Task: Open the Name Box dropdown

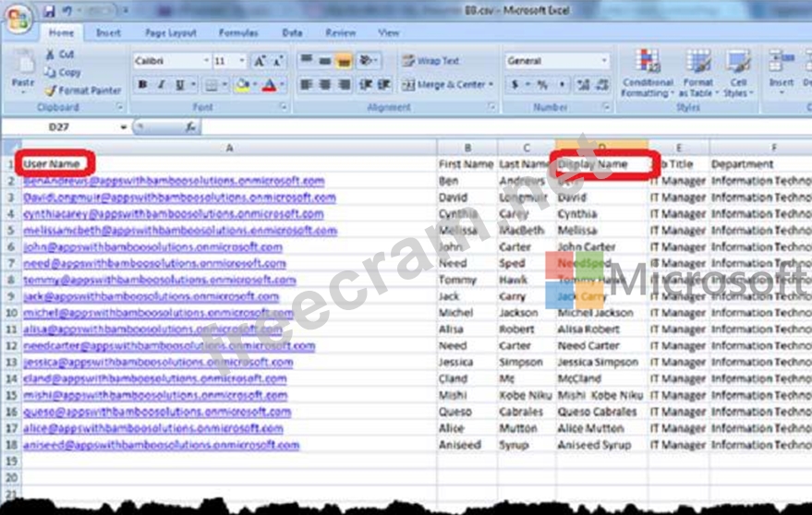Action: (x=123, y=126)
